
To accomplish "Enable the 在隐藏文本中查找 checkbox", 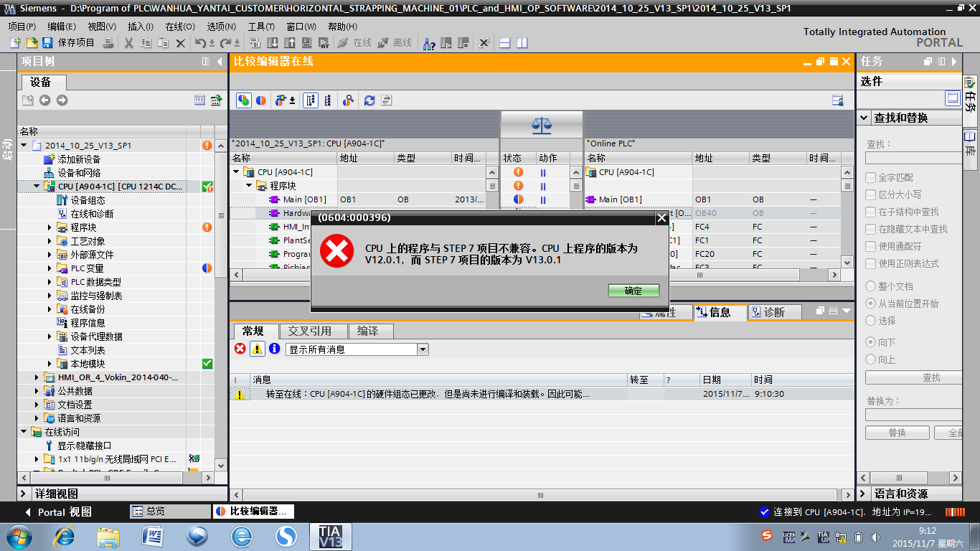I will pos(871,229).
